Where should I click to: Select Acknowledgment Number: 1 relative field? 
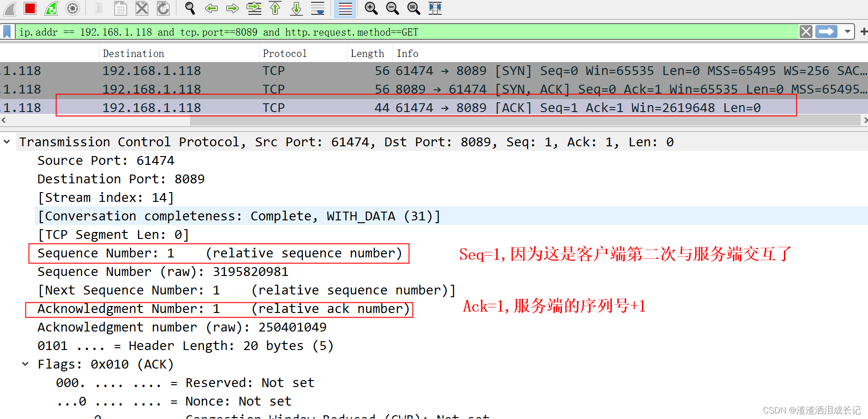[223, 309]
